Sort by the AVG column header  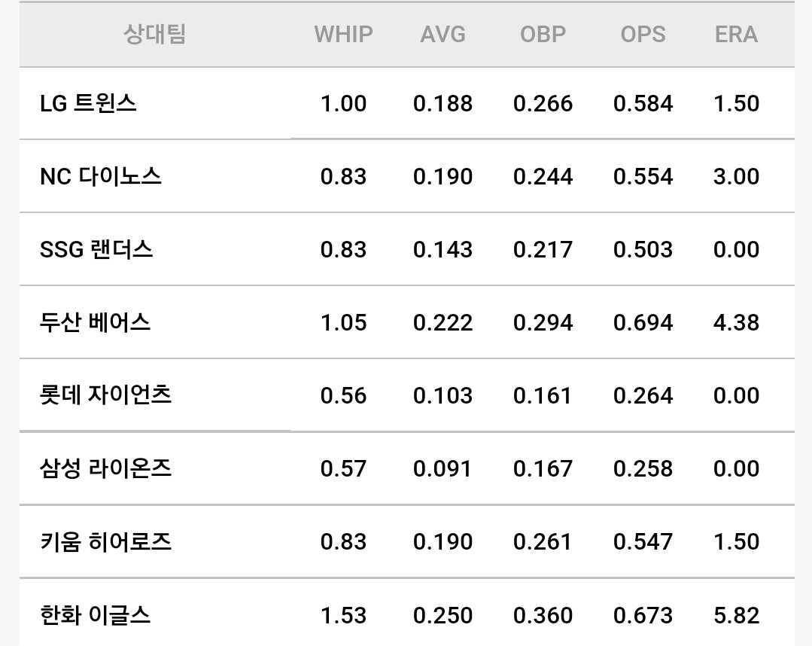pos(442,35)
